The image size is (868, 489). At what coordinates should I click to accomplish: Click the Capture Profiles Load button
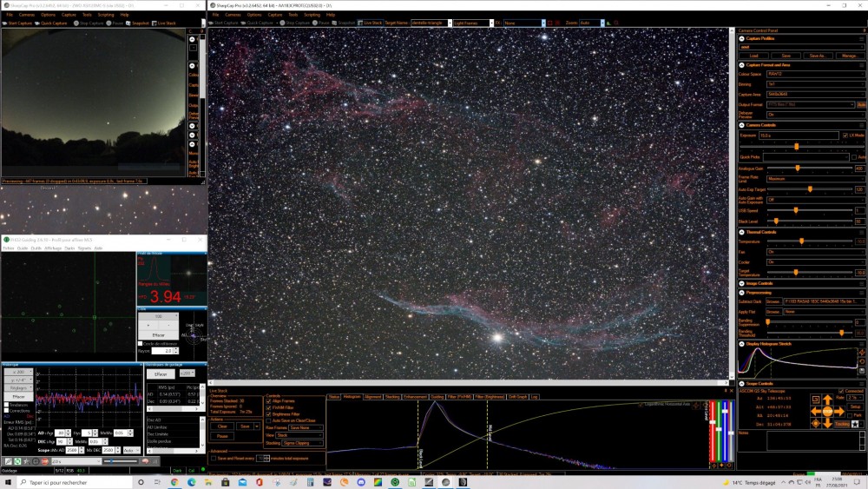(754, 56)
